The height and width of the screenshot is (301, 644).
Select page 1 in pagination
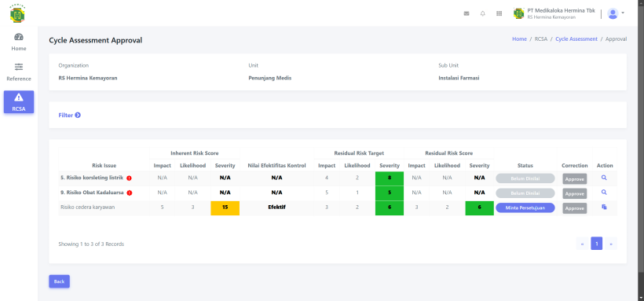pos(596,244)
